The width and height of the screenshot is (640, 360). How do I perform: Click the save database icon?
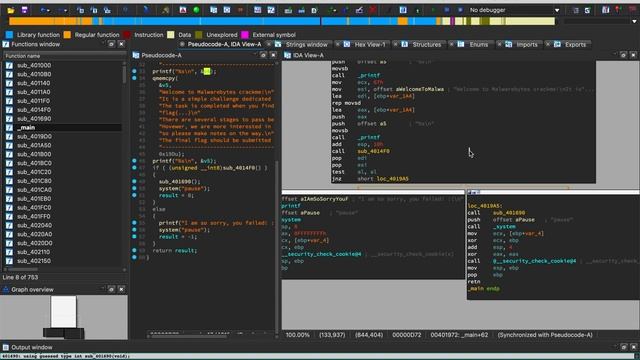point(24,10)
